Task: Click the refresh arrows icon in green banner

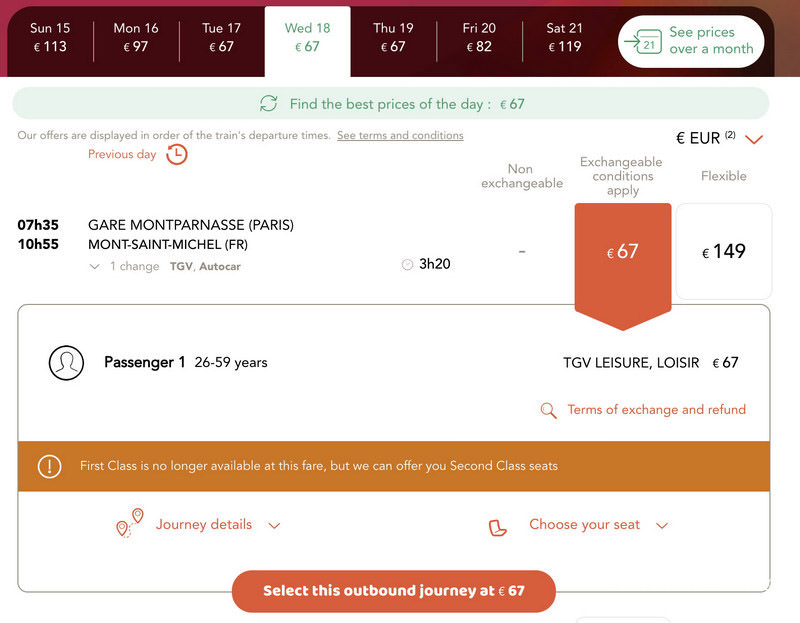Action: click(268, 104)
